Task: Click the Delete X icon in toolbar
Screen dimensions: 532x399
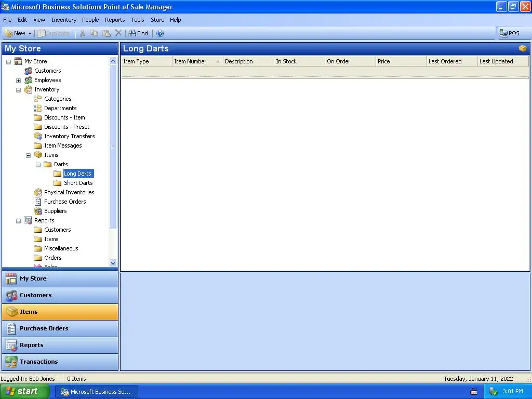Action: [x=118, y=33]
